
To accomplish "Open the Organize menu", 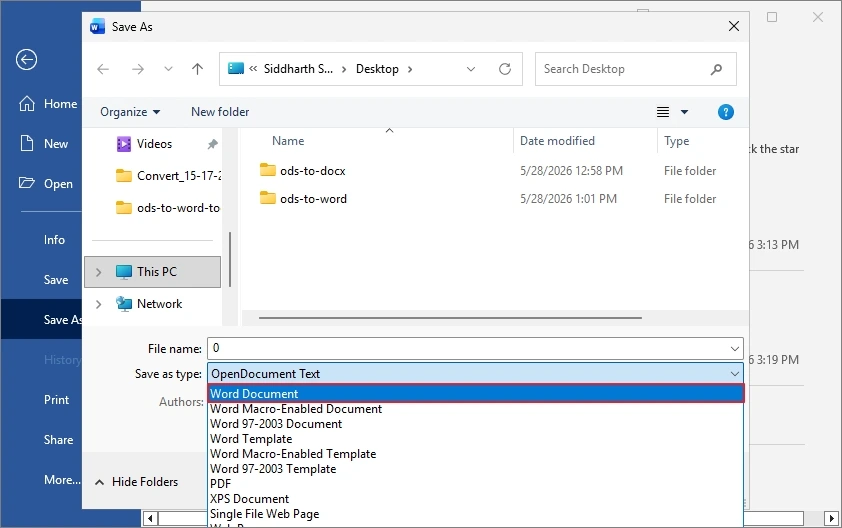I will [x=130, y=112].
